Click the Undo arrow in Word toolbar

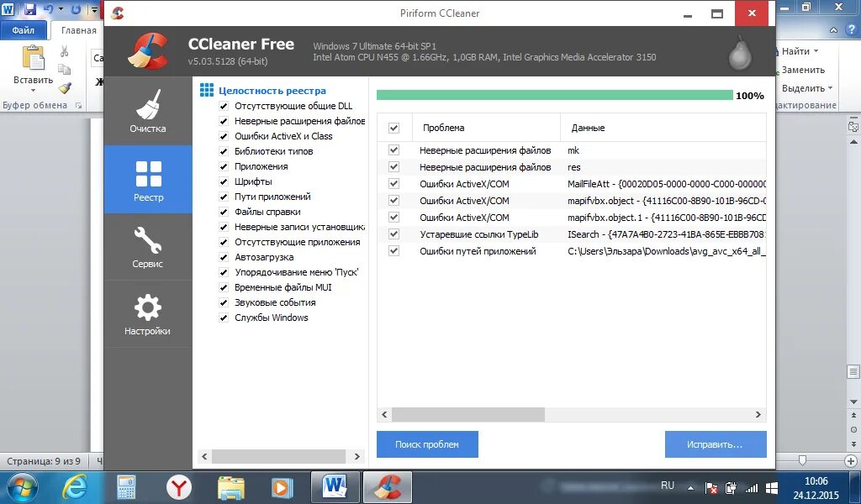point(48,8)
